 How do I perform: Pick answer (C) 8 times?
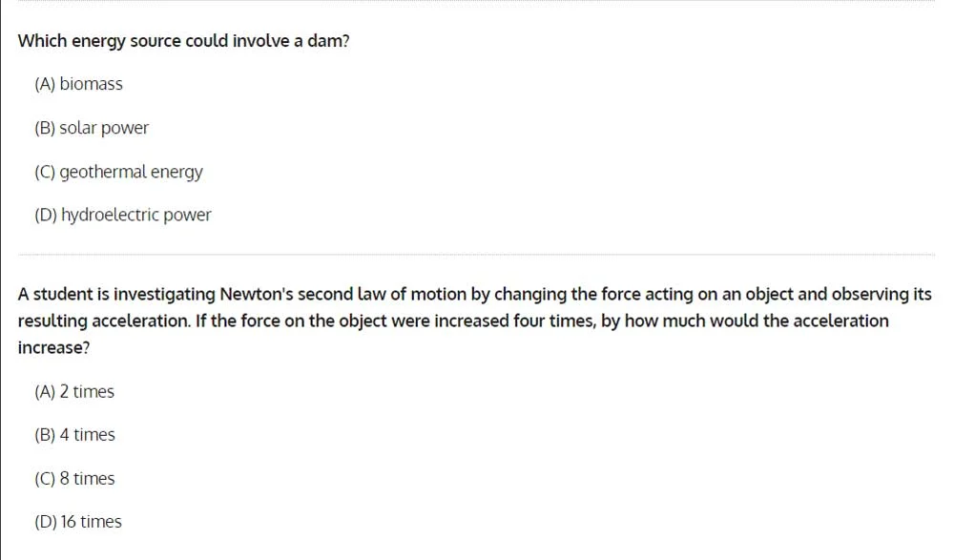click(x=74, y=479)
